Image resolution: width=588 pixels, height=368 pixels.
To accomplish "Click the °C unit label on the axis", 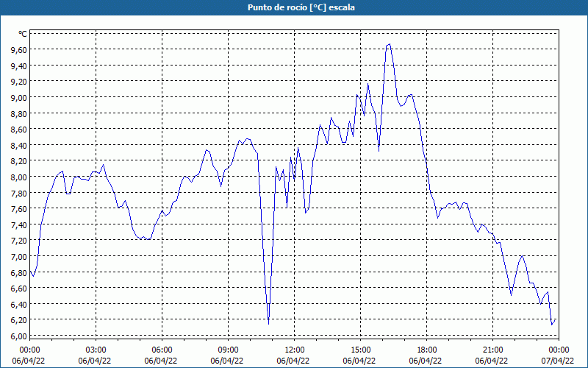I will pyautogui.click(x=23, y=34).
